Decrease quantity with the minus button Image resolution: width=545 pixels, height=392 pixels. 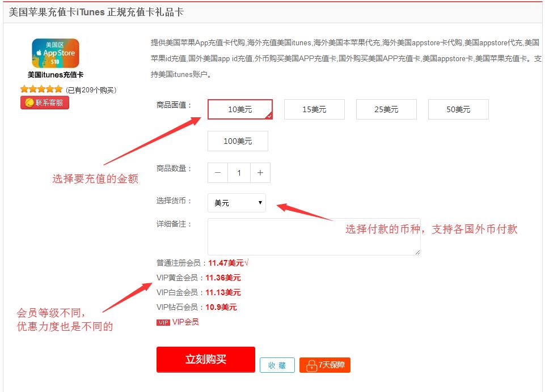tap(218, 173)
